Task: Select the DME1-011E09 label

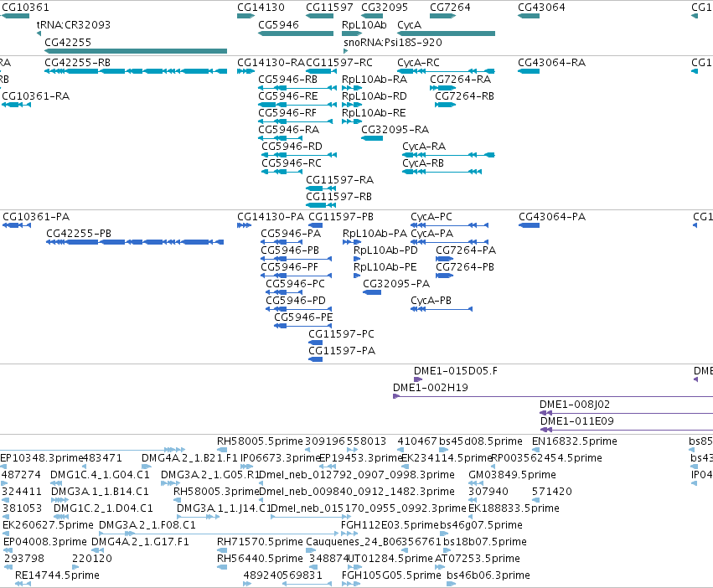Action: (x=577, y=422)
